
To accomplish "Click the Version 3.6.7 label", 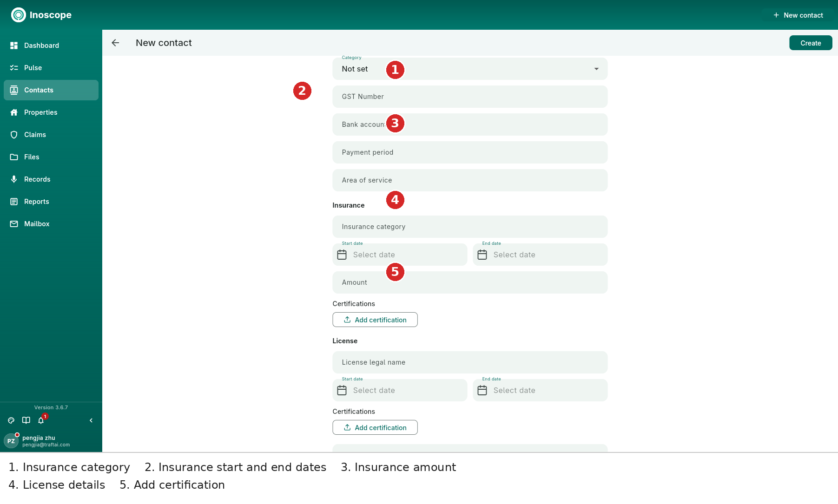I will pos(51,407).
